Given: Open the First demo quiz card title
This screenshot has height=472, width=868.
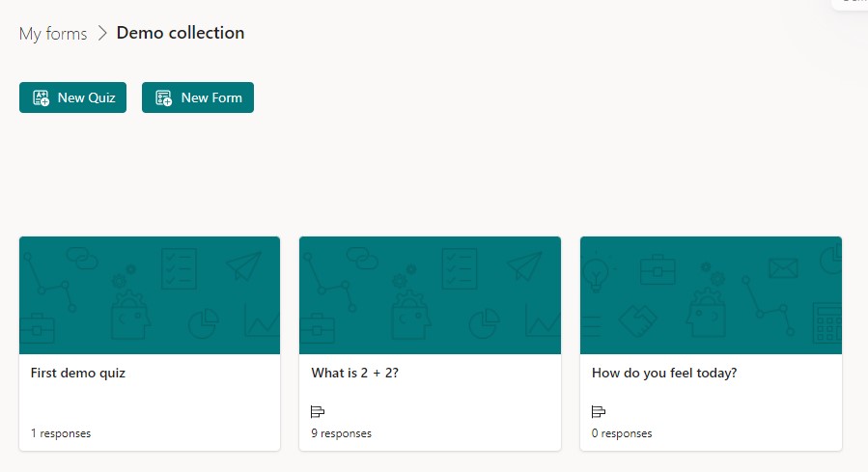Looking at the screenshot, I should tap(78, 374).
